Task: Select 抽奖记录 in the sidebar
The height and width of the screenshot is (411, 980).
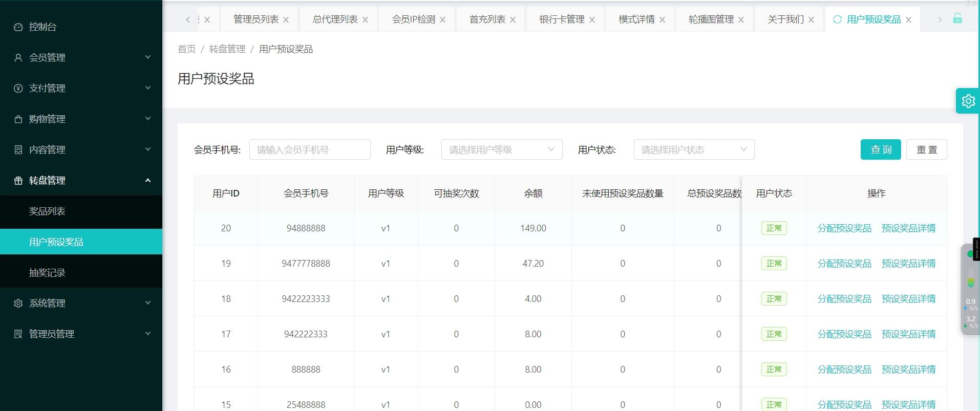Action: click(x=47, y=272)
